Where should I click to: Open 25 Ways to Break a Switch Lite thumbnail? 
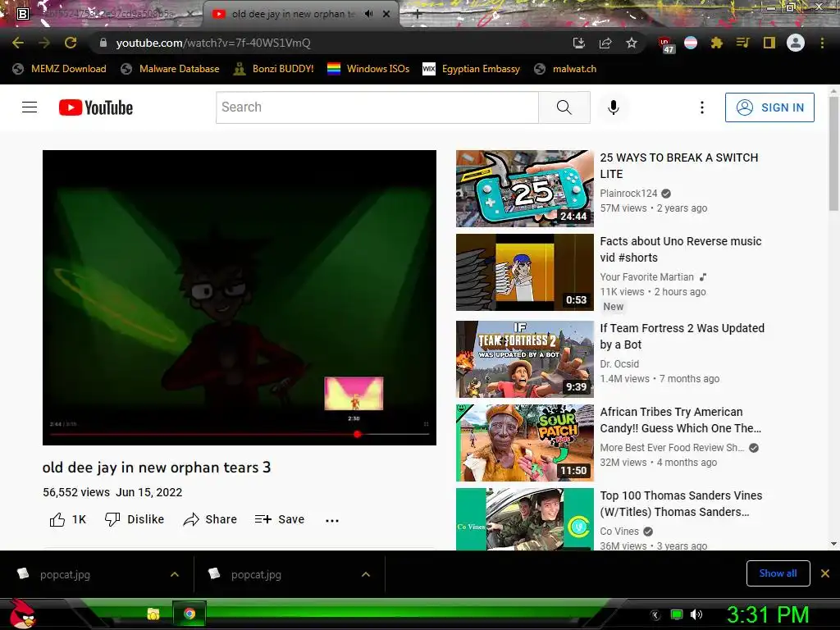pos(524,189)
